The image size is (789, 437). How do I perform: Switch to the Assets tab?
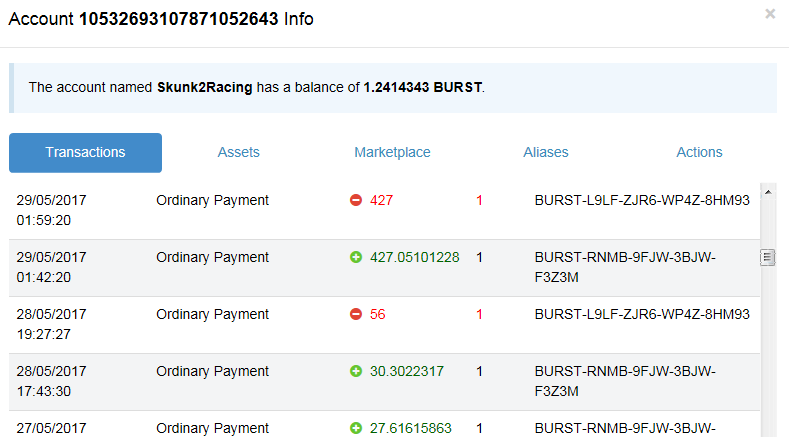pos(239,153)
